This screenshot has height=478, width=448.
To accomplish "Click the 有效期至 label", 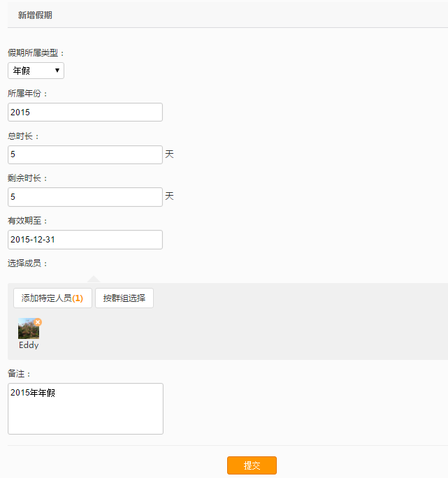I will pos(27,220).
